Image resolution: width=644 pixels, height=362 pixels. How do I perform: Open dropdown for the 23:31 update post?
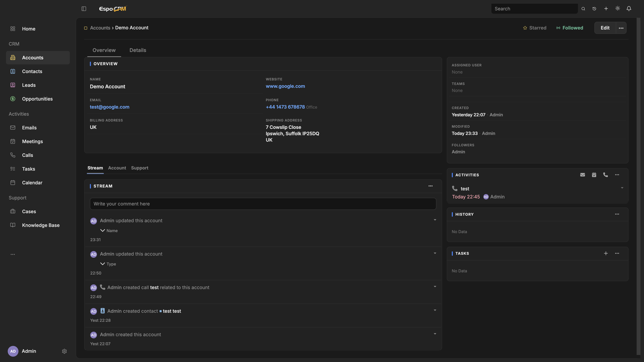[x=435, y=220]
